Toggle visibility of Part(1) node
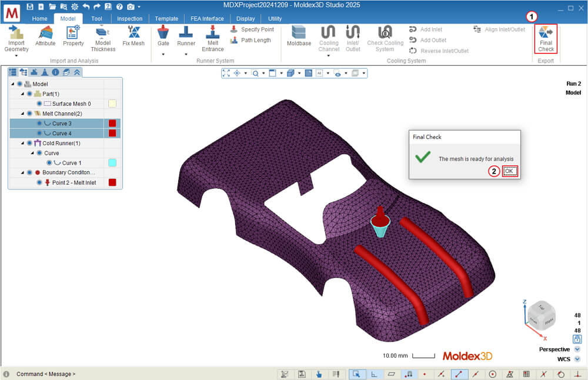The image size is (588, 380). pyautogui.click(x=29, y=94)
